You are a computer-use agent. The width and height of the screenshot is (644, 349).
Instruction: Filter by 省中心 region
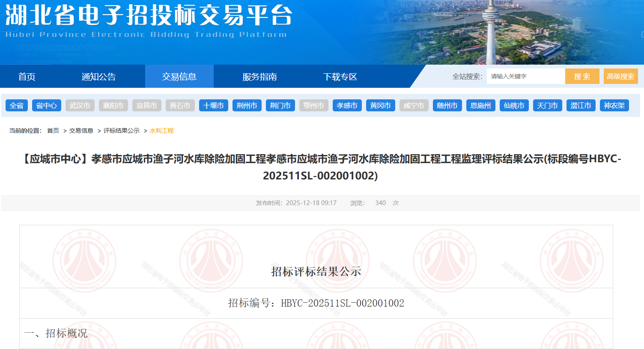click(47, 105)
